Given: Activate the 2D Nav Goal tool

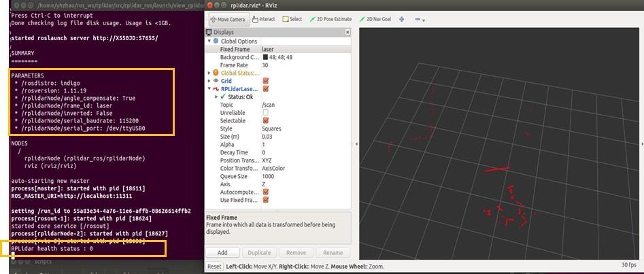Looking at the screenshot, I should pyautogui.click(x=375, y=19).
